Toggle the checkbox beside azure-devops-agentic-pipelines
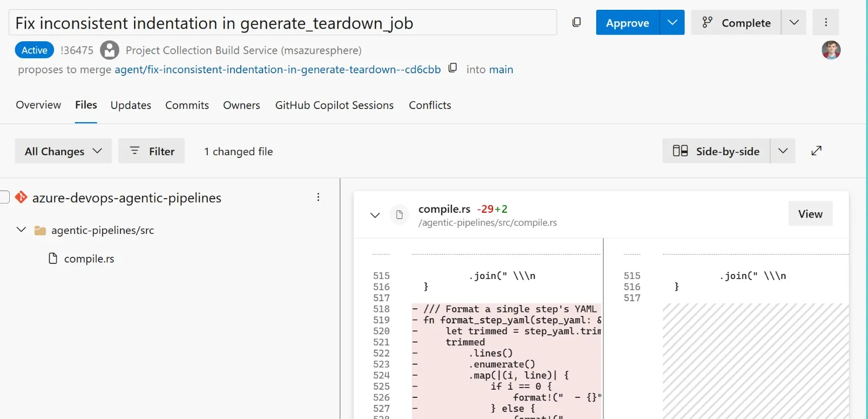The image size is (868, 419). coord(4,197)
